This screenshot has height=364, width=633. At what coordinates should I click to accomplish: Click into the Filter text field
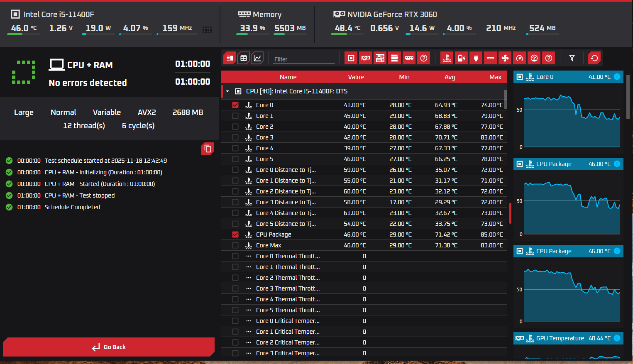(303, 59)
